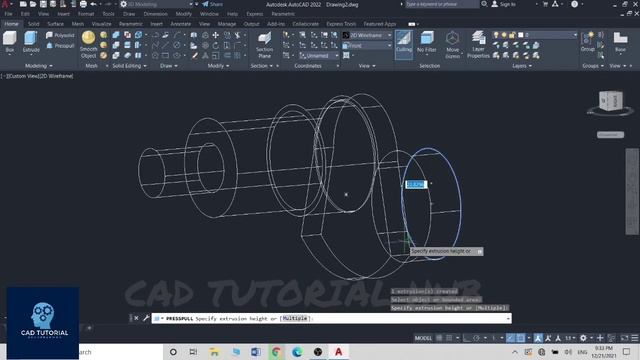Open the Format menu

86,14
